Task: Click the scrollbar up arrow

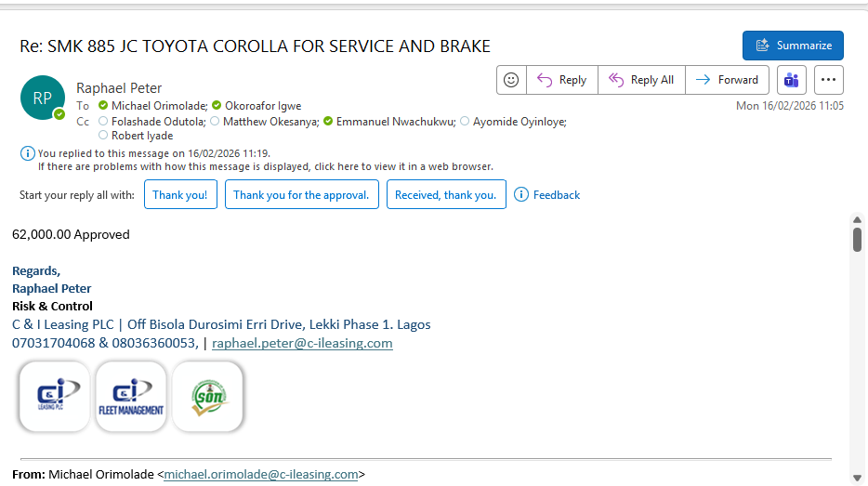Action: tap(857, 219)
